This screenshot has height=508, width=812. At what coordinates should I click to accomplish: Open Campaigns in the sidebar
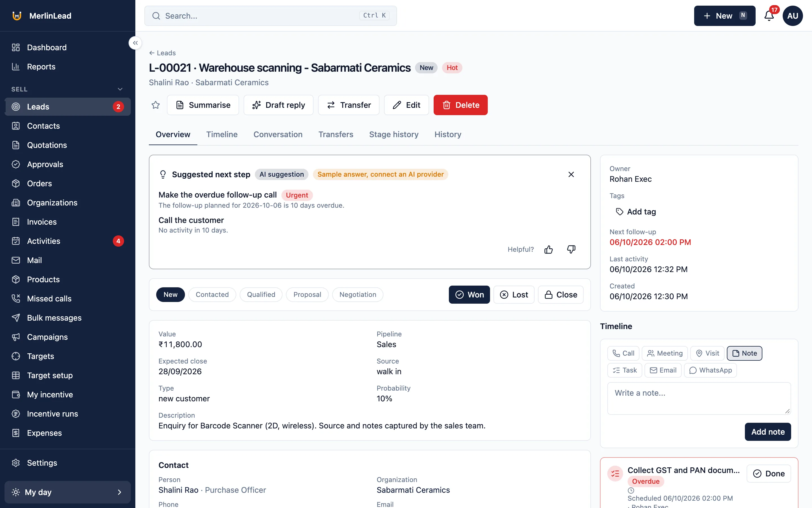click(x=68, y=337)
